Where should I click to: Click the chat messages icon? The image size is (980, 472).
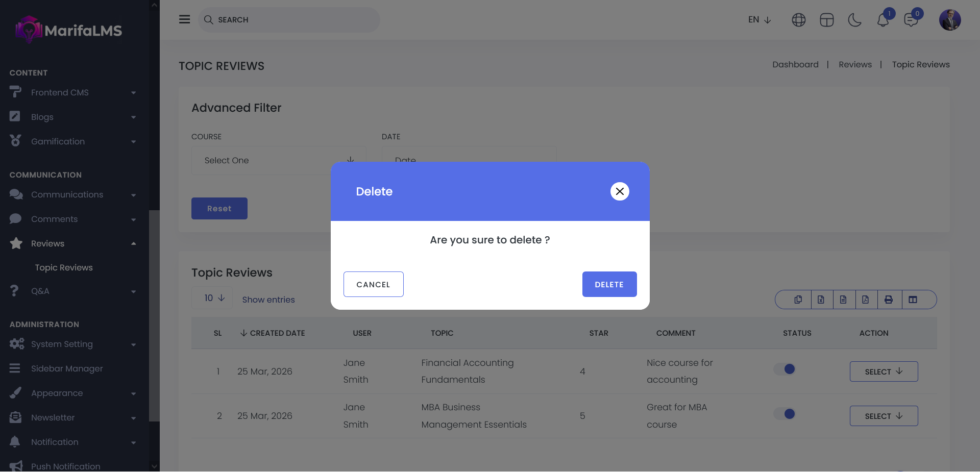coord(911,20)
